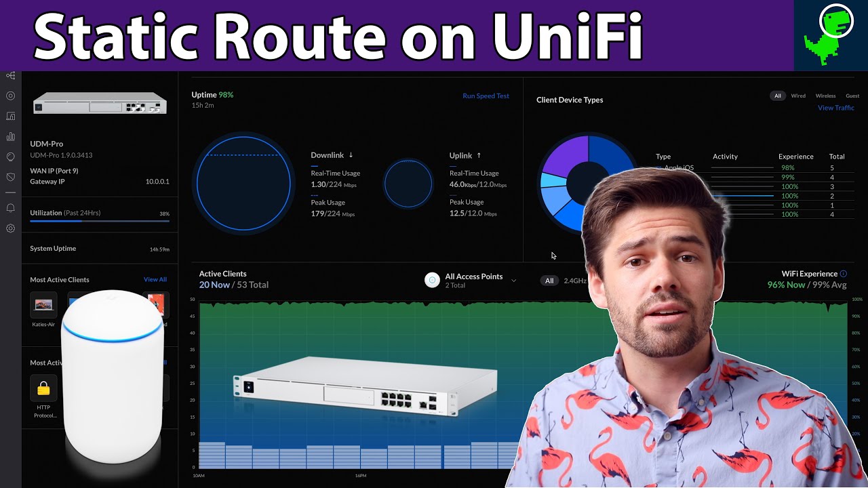
Task: Click the WiFi Experience info icon
Action: pyautogui.click(x=844, y=274)
